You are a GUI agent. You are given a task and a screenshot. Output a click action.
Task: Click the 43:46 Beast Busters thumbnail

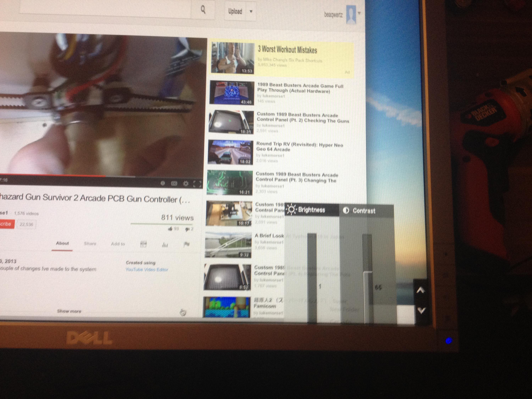(x=232, y=93)
